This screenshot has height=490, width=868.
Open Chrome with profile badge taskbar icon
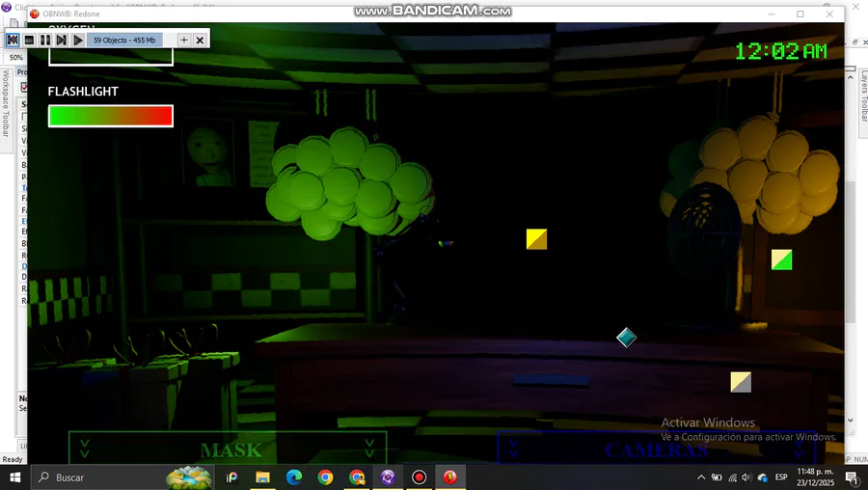[x=357, y=477]
